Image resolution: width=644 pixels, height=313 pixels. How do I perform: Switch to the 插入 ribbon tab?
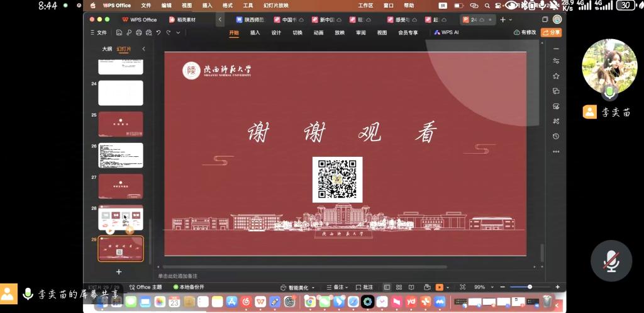pos(255,33)
